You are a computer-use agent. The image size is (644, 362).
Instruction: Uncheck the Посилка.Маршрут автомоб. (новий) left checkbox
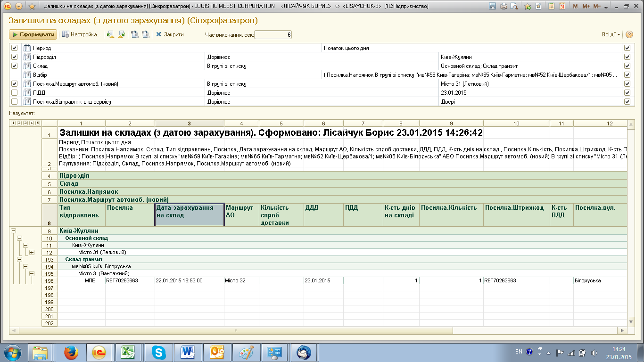tap(14, 84)
